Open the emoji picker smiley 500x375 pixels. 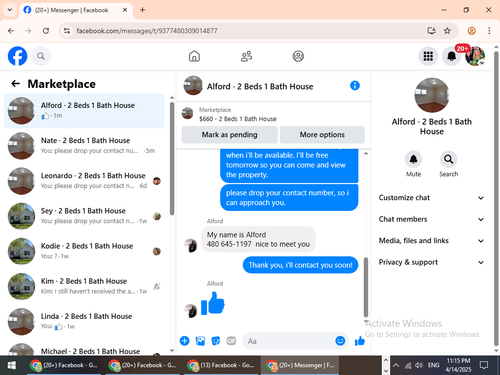click(x=340, y=341)
